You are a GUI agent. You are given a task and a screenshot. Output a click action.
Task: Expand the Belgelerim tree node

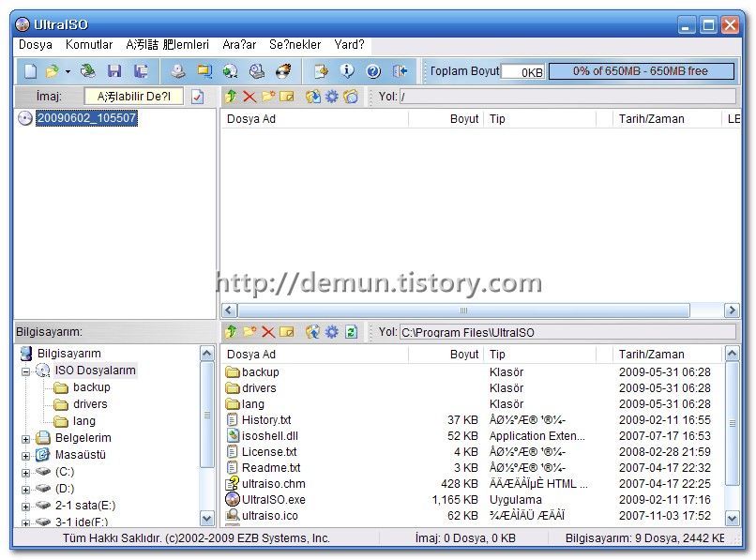coord(26,438)
